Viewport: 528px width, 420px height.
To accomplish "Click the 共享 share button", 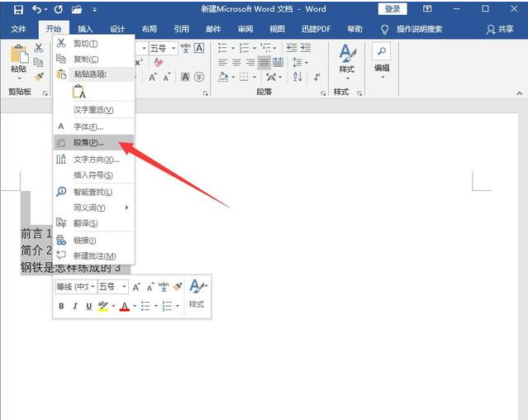I will coord(502,29).
